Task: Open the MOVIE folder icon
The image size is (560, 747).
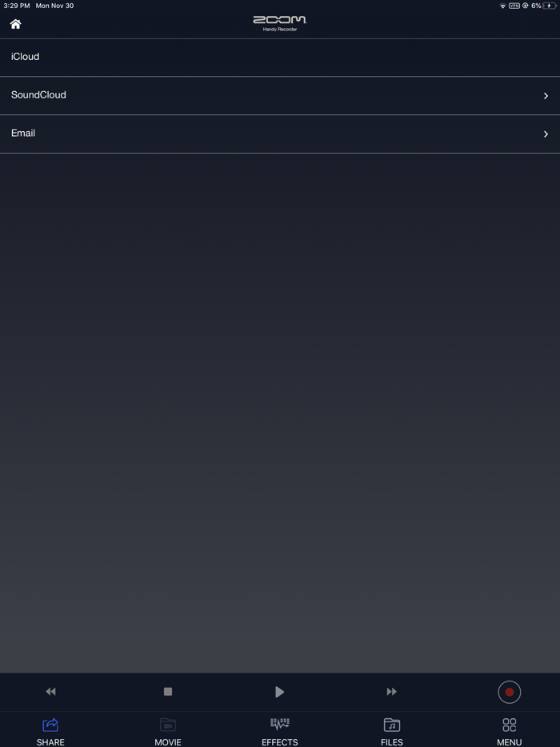Action: [x=168, y=725]
